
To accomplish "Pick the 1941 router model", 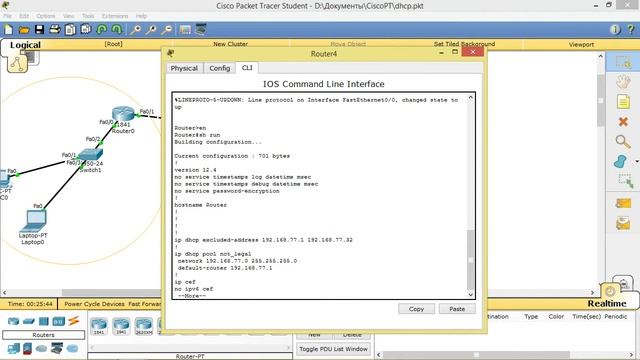I will (x=121, y=326).
